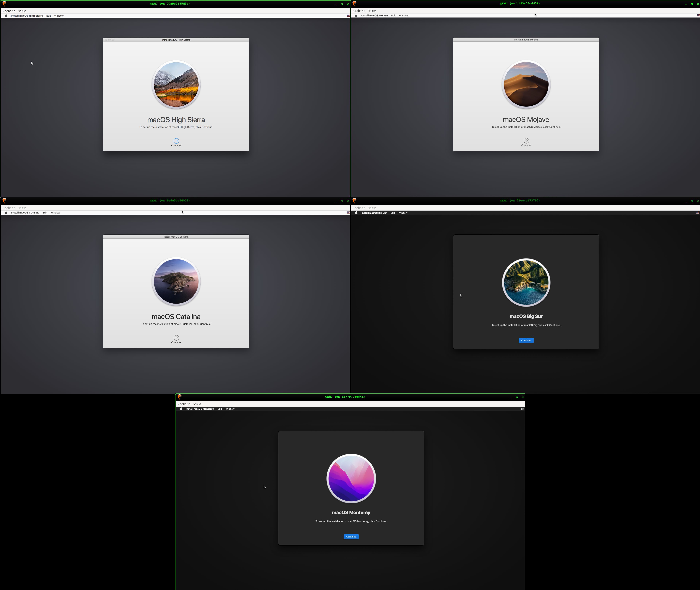
Task: Open Window menu in High Sierra window
Action: [59, 16]
